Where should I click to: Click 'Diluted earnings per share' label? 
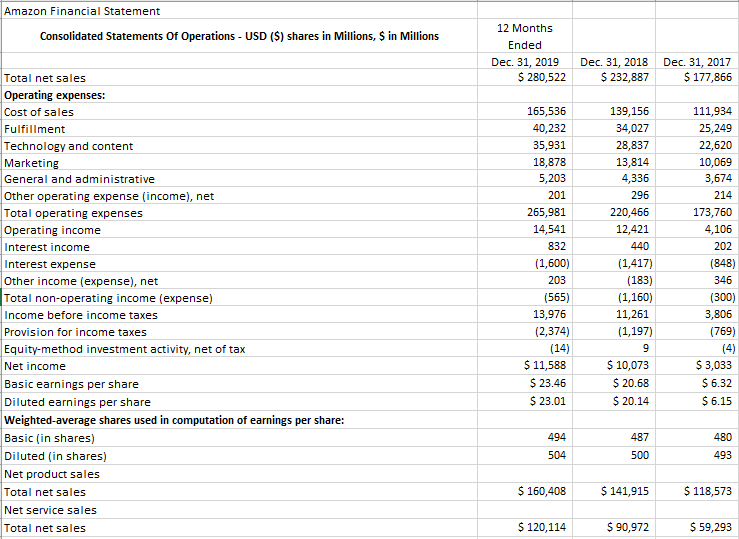pos(77,402)
